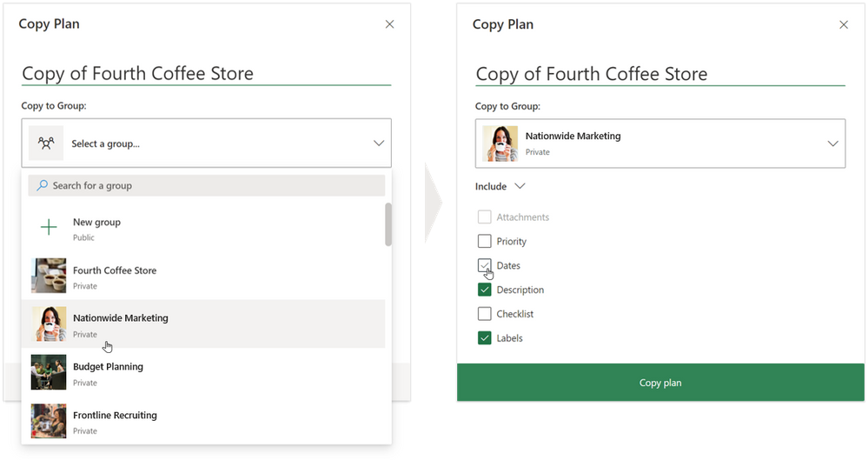Click the green Copy plan button

tap(660, 383)
